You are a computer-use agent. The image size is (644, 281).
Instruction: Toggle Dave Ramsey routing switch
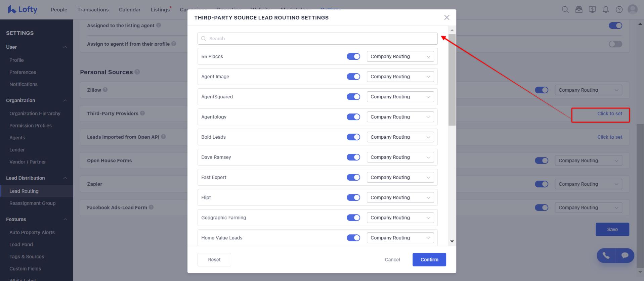353,157
